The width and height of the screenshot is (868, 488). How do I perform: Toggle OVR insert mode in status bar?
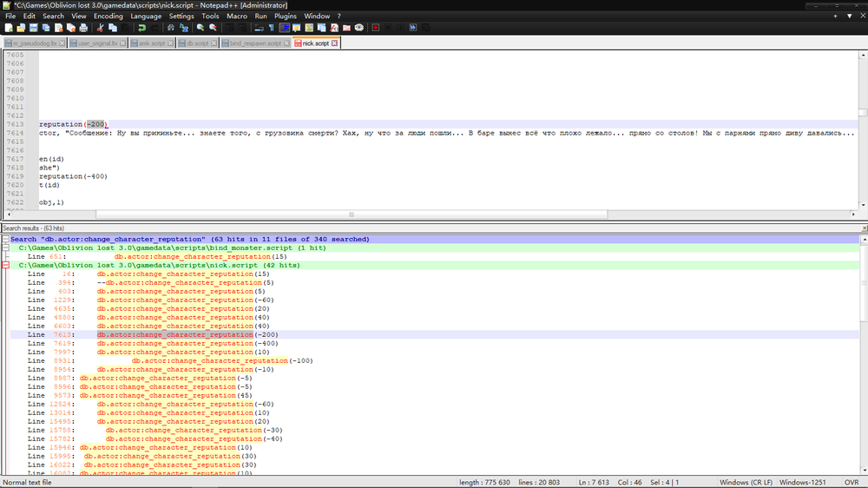(852, 482)
